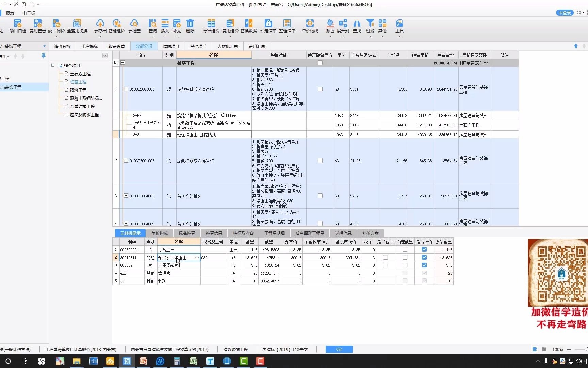The image size is (588, 368).
Task: Toggle 锁定数量 checkbox for 金属周转材料
Action: (x=405, y=265)
